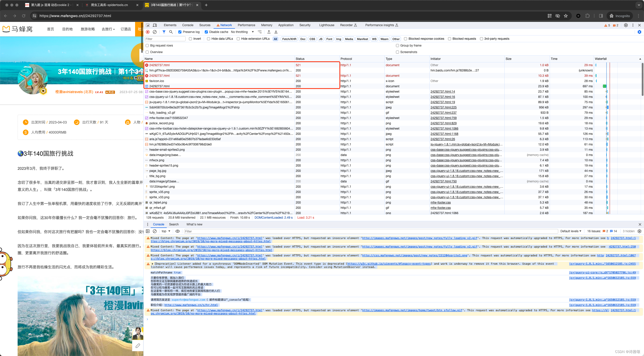
Task: Check Hide data URLs
Action: [x=209, y=39]
